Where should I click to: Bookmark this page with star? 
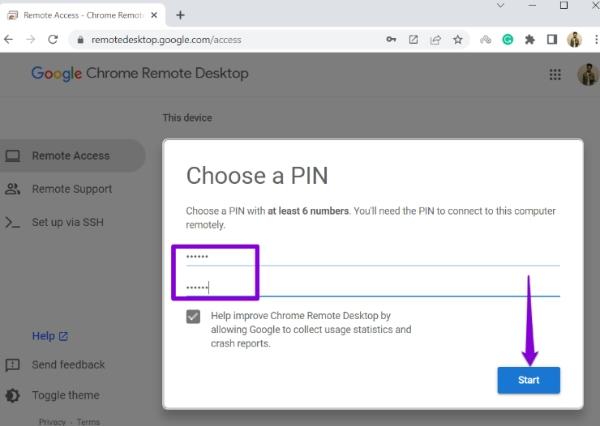tap(458, 39)
